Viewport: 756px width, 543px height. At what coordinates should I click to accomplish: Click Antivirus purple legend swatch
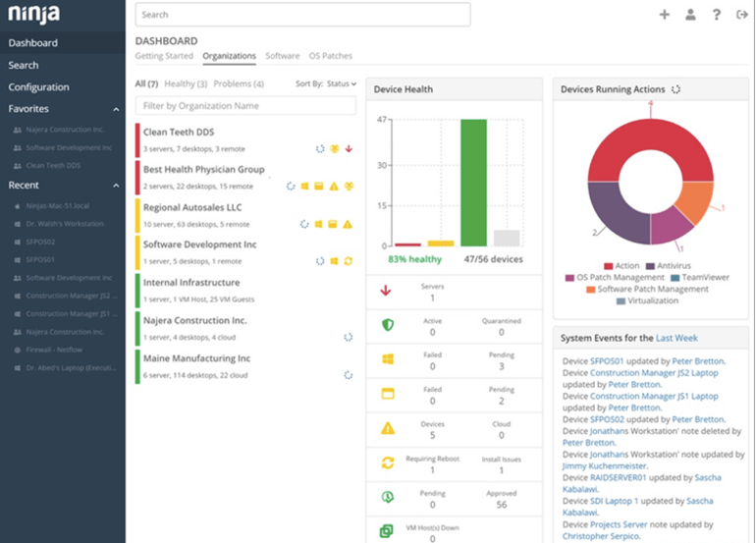coord(650,266)
